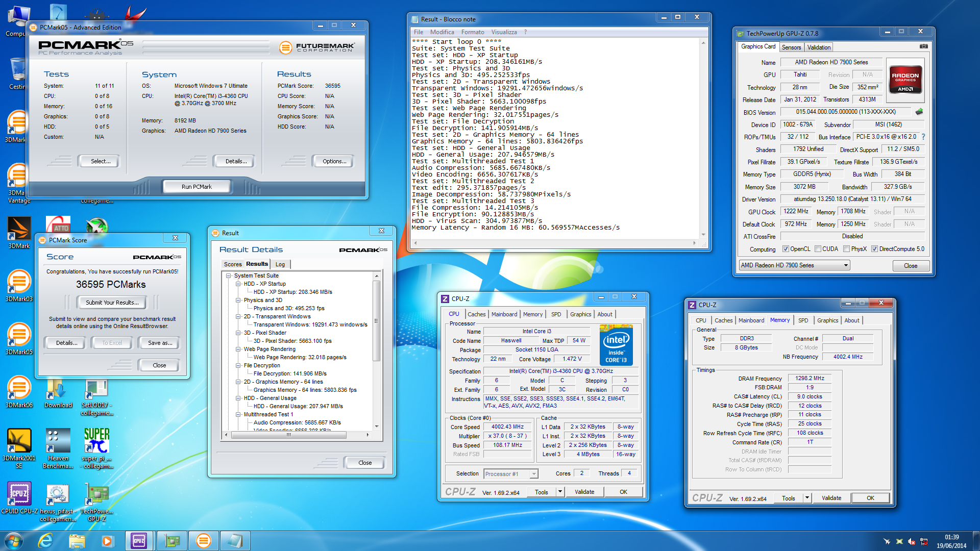This screenshot has height=551, width=980.
Task: Click the Result tree horizontal scrollbar thumb
Action: pos(288,435)
